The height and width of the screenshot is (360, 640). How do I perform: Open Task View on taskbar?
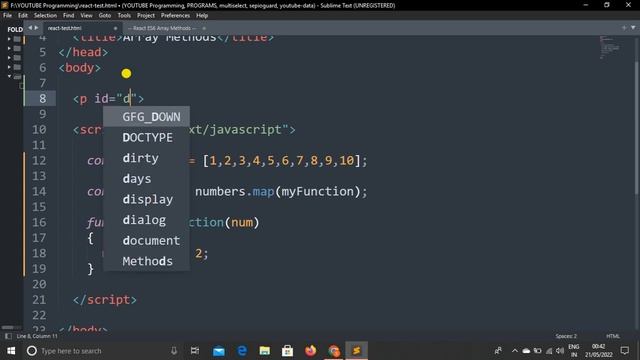[x=195, y=351]
